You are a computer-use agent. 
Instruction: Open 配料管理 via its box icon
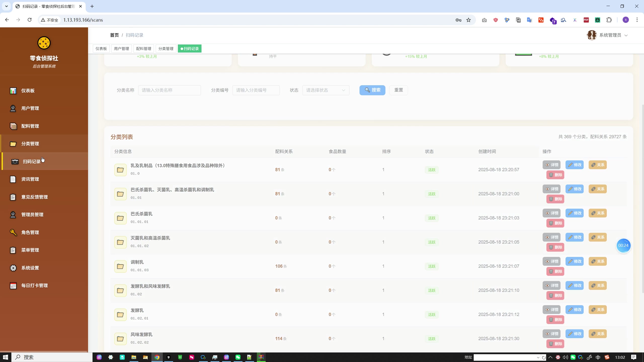click(x=13, y=126)
